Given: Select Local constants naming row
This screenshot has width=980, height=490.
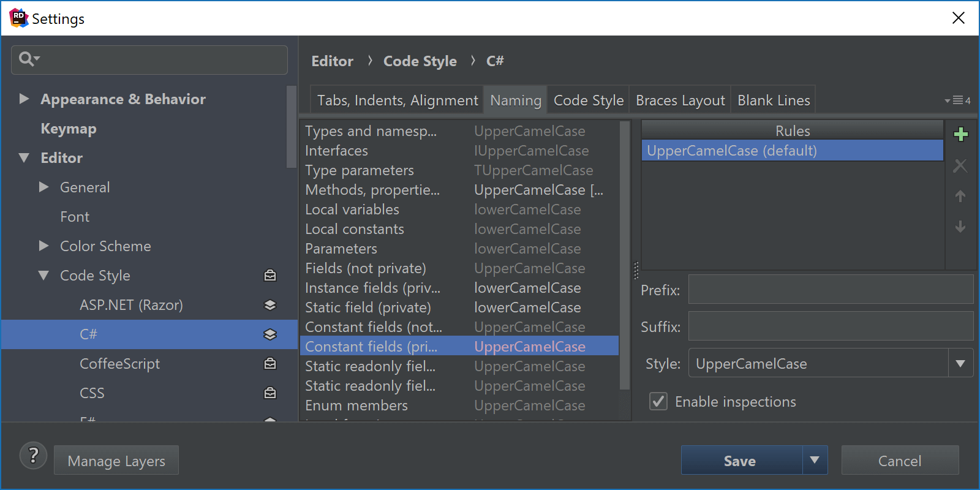Looking at the screenshot, I should pos(459,229).
